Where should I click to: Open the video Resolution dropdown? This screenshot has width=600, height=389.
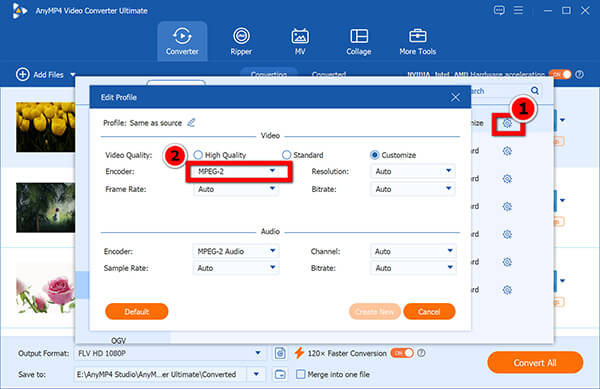pos(413,171)
